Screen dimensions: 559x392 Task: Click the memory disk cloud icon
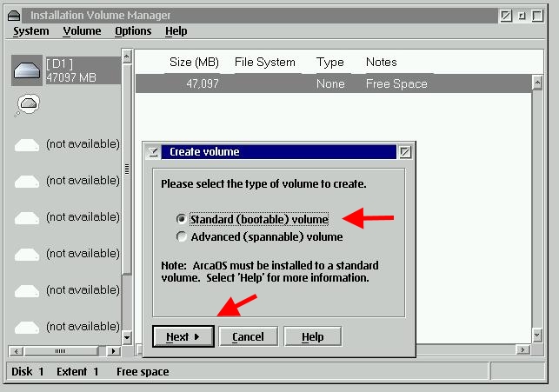tap(28, 104)
